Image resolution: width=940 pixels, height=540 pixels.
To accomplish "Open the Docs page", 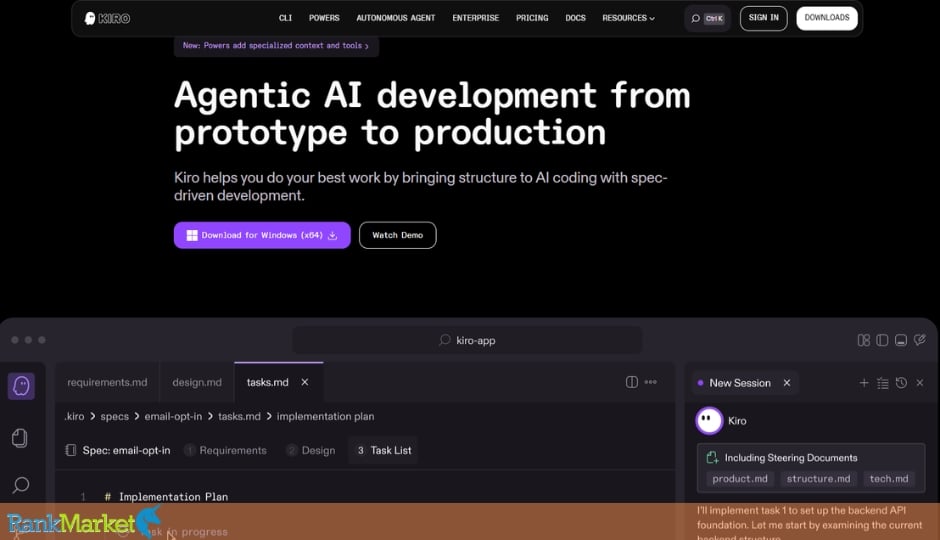I will pyautogui.click(x=576, y=18).
